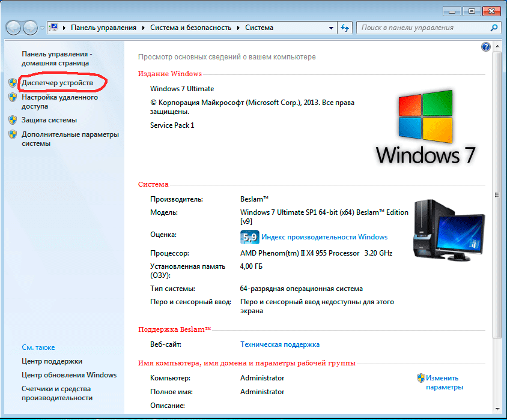Image resolution: width=507 pixels, height=420 pixels.
Task: Click the 64-разрядная операционная система value
Action: 302,289
